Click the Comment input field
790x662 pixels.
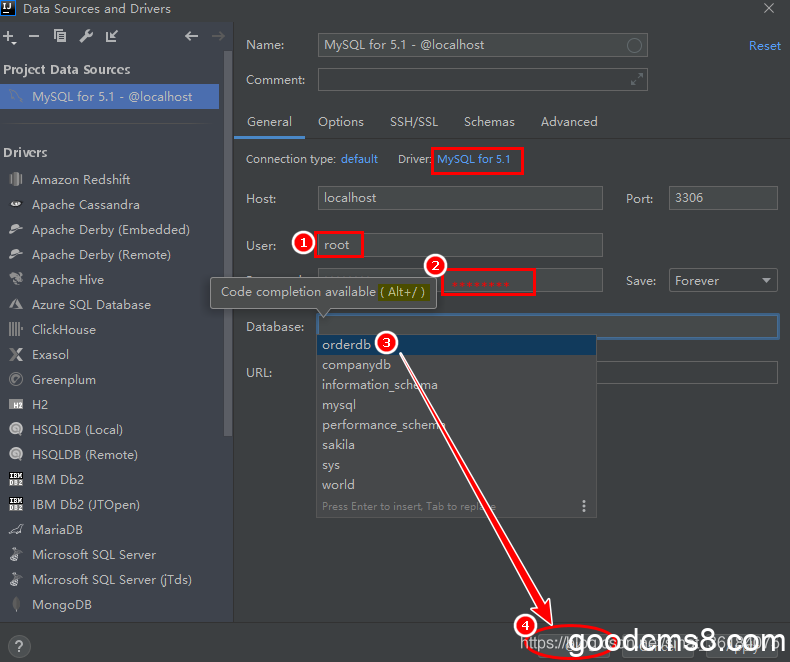pos(483,80)
